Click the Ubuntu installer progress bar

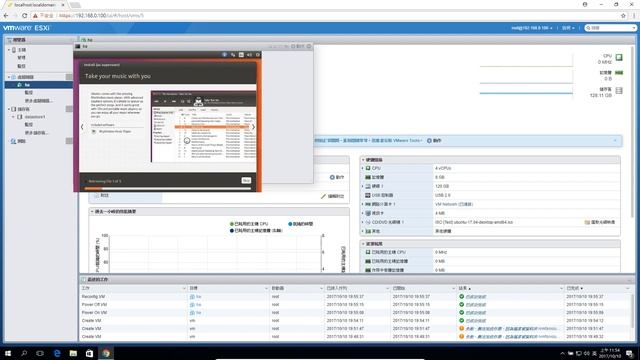tap(167, 188)
